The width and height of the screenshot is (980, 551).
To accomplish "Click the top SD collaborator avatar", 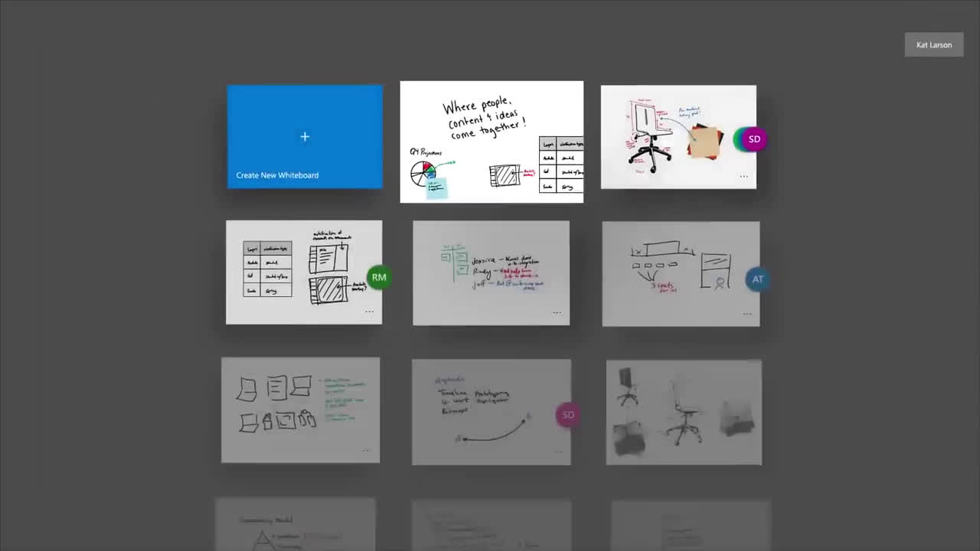I will [753, 139].
